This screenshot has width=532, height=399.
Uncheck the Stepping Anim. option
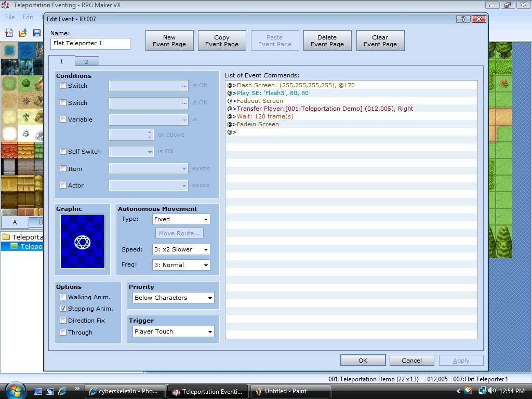(x=63, y=309)
